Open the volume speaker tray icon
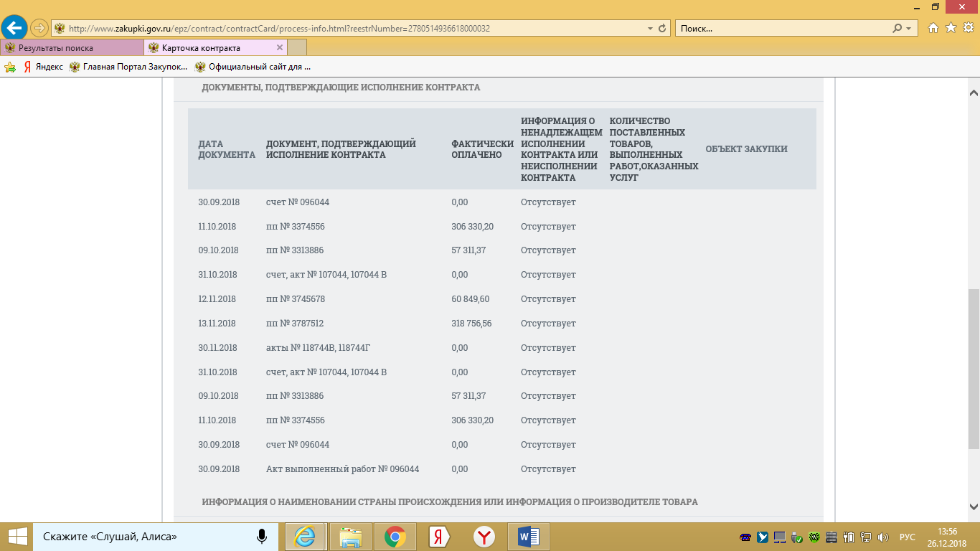 (x=883, y=537)
